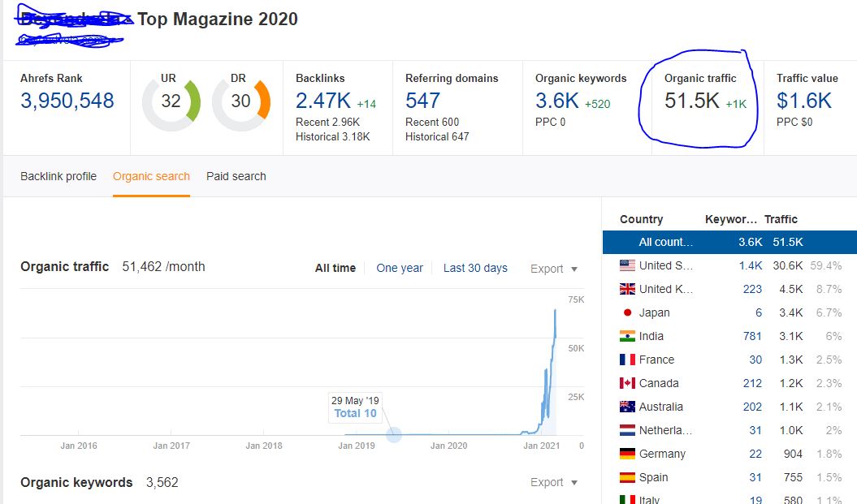Select the Organic search tab

tap(151, 176)
